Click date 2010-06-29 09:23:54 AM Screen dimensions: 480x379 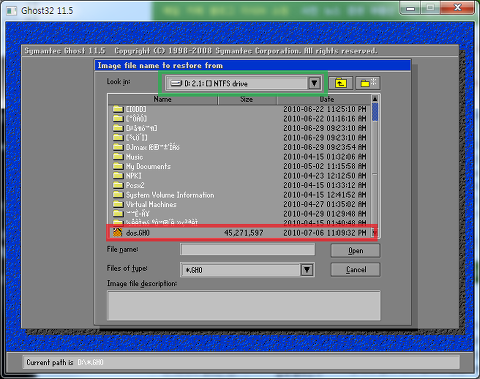(325, 147)
